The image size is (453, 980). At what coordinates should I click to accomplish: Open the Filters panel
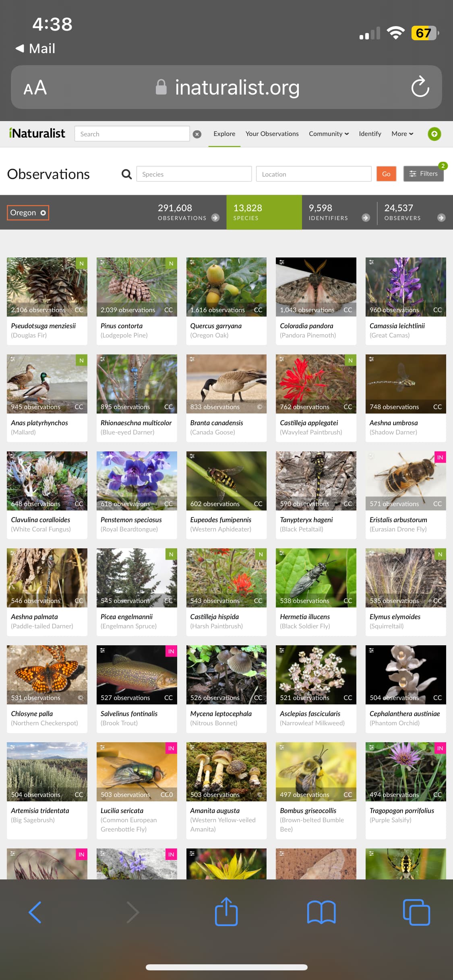tap(423, 174)
